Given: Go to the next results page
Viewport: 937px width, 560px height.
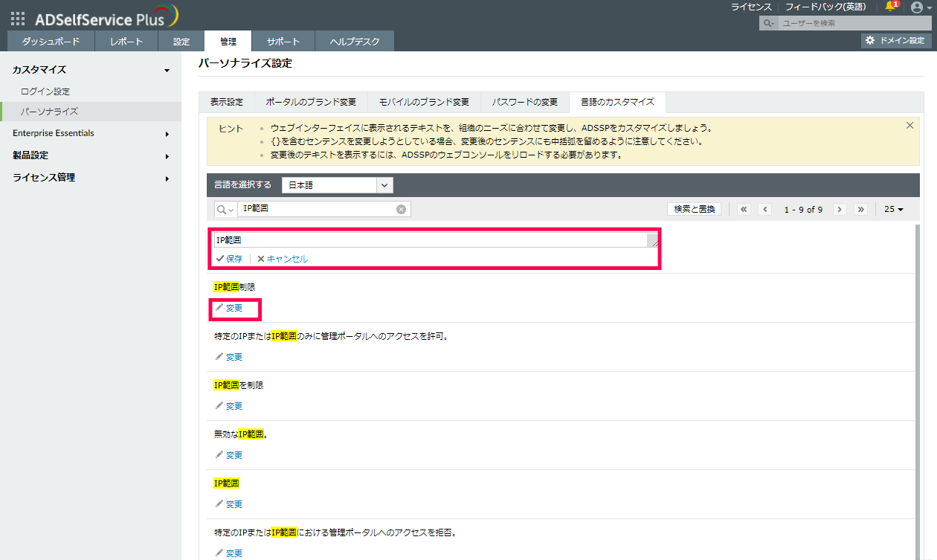Looking at the screenshot, I should (x=840, y=210).
